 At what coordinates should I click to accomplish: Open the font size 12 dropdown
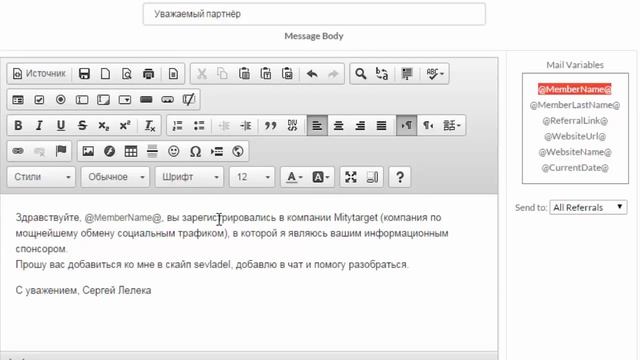pyautogui.click(x=252, y=177)
